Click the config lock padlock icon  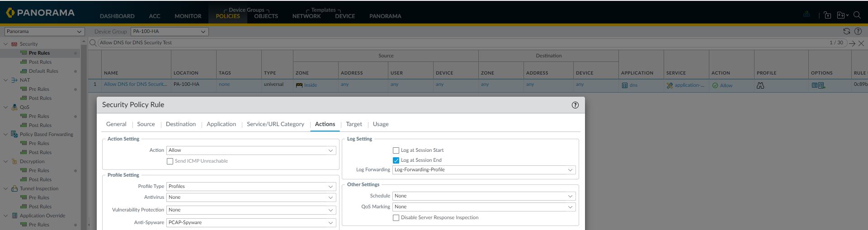(827, 15)
